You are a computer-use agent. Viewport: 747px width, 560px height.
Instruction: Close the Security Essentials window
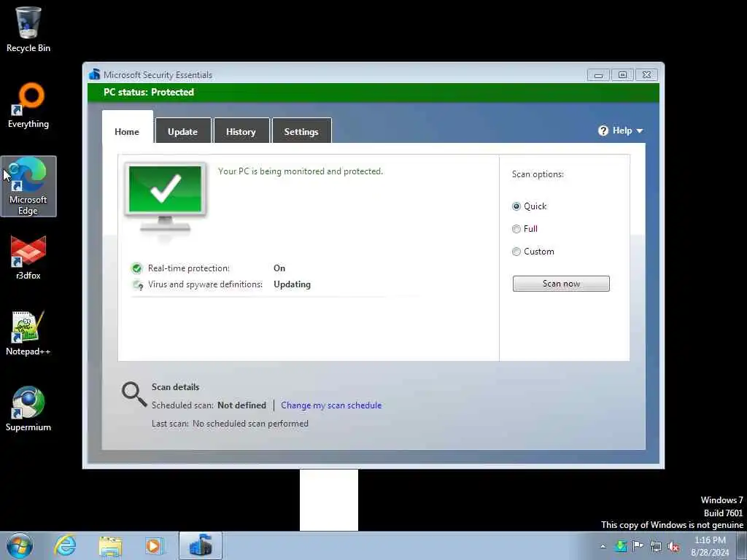[646, 75]
